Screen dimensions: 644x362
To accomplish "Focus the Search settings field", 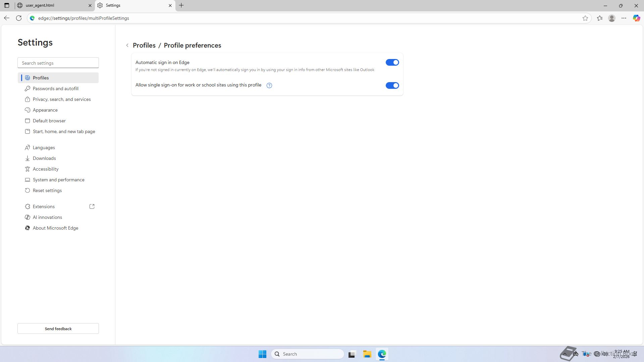I will click(x=58, y=63).
